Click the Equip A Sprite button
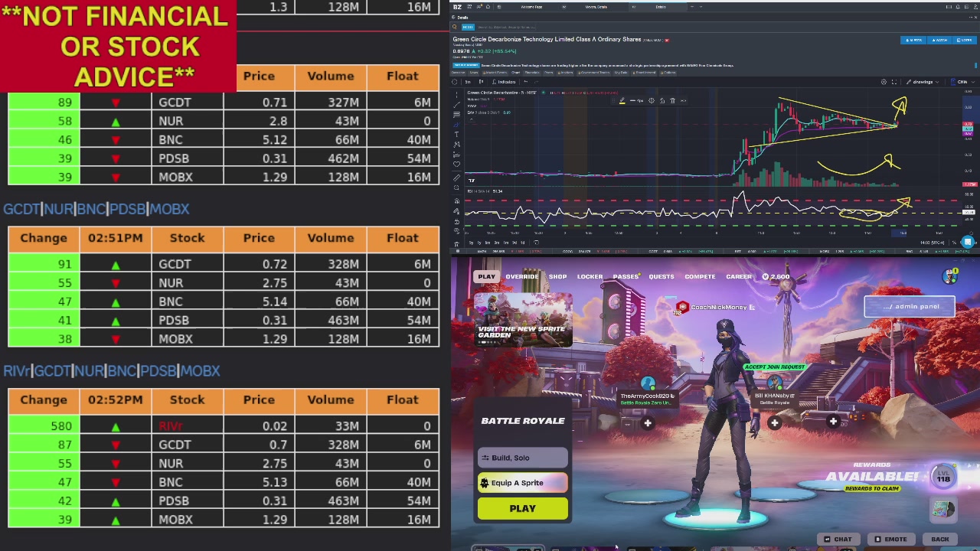This screenshot has width=980, height=551. click(x=523, y=483)
